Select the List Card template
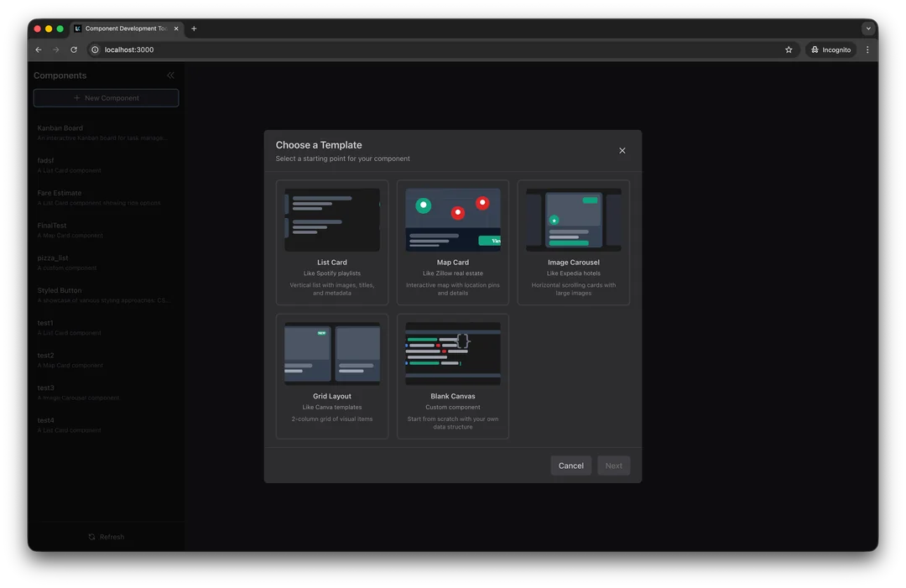906x588 pixels. (331, 241)
